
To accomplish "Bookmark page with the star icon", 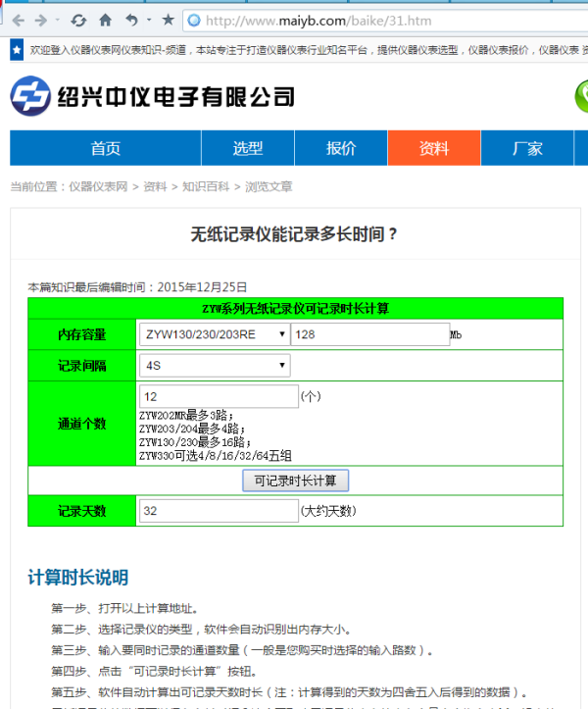I will 169,20.
